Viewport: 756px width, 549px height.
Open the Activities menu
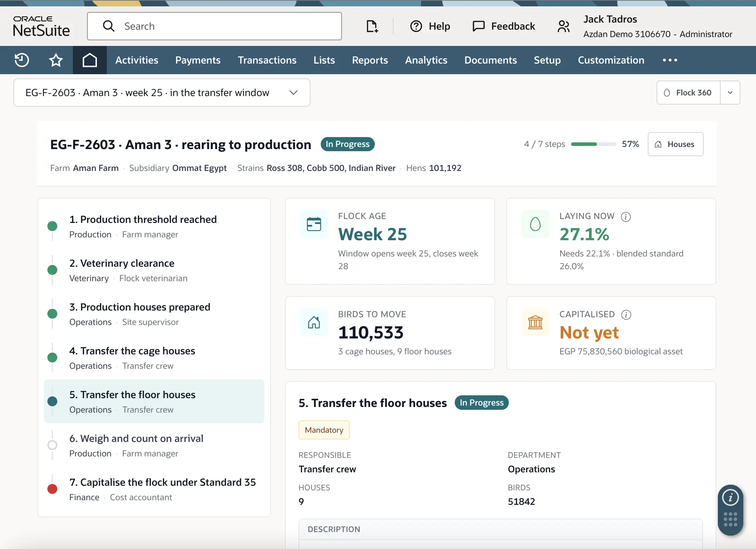pyautogui.click(x=137, y=60)
